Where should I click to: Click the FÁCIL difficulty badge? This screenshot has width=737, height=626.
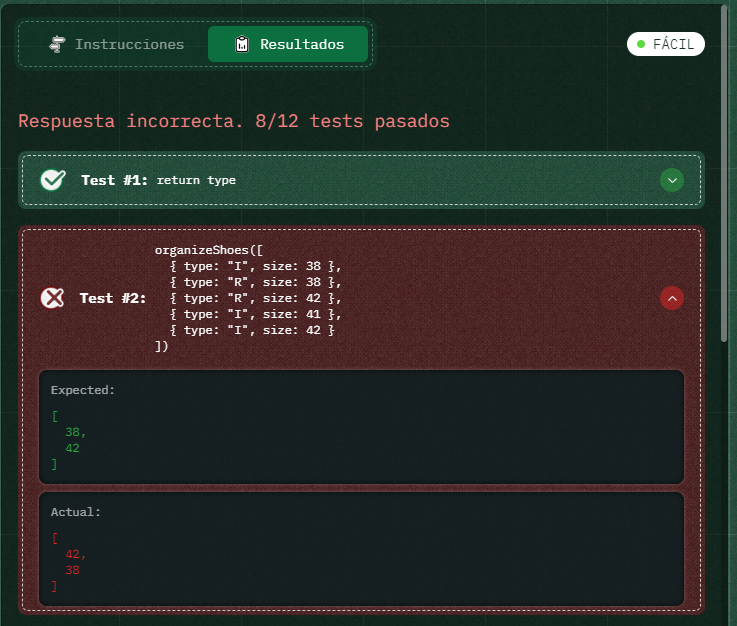coord(666,44)
